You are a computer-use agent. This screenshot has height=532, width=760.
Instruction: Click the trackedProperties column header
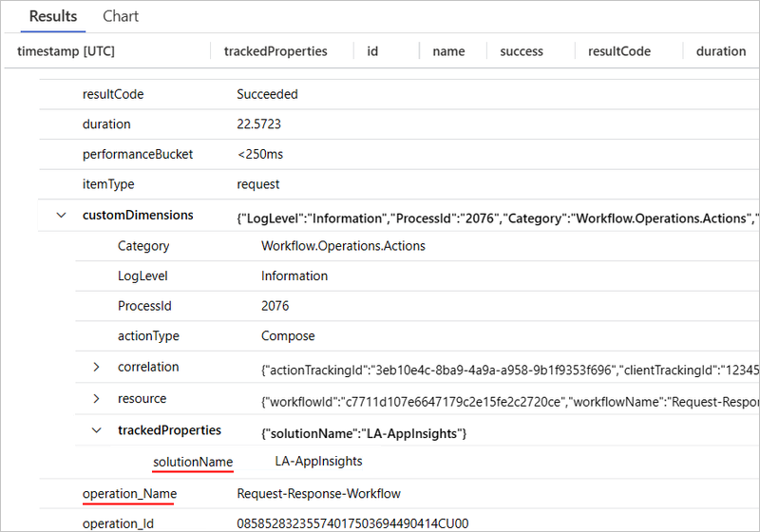(275, 51)
